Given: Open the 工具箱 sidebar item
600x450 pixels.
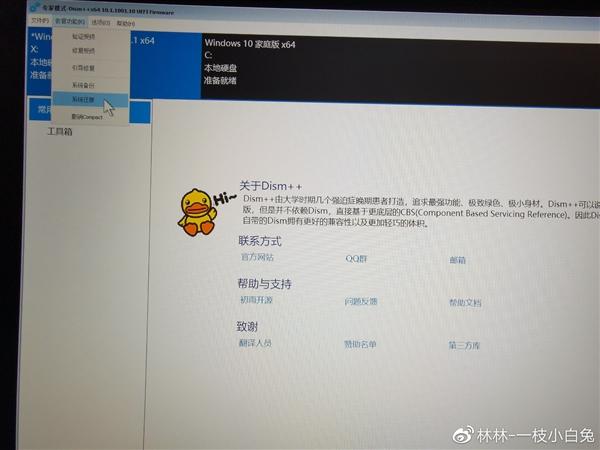Looking at the screenshot, I should coord(60,132).
